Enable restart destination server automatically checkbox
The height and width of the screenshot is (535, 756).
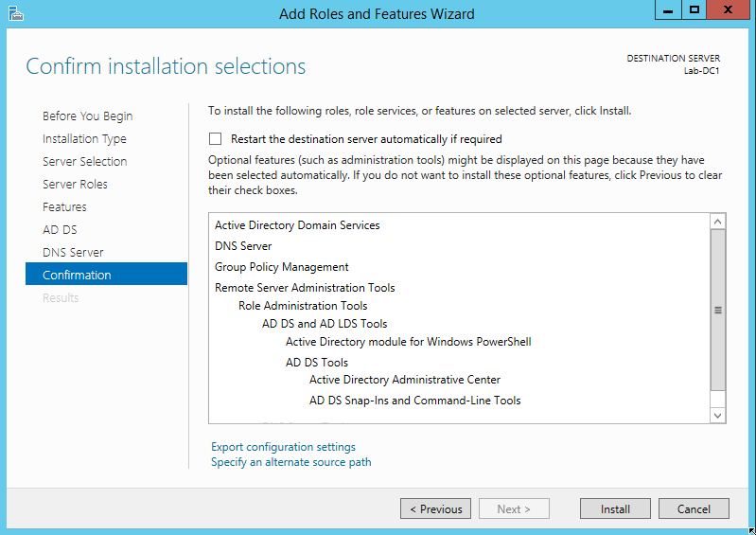216,138
